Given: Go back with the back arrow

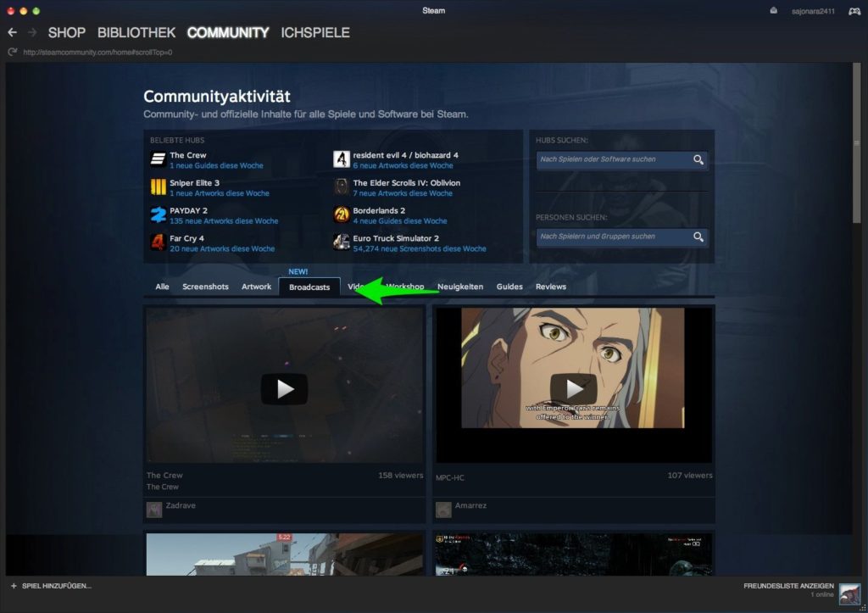Looking at the screenshot, I should pos(12,33).
